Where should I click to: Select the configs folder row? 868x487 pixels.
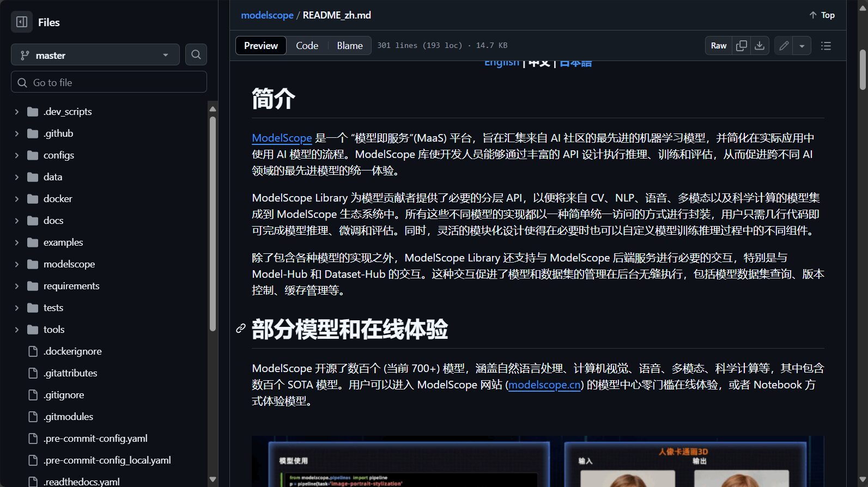pos(109,155)
